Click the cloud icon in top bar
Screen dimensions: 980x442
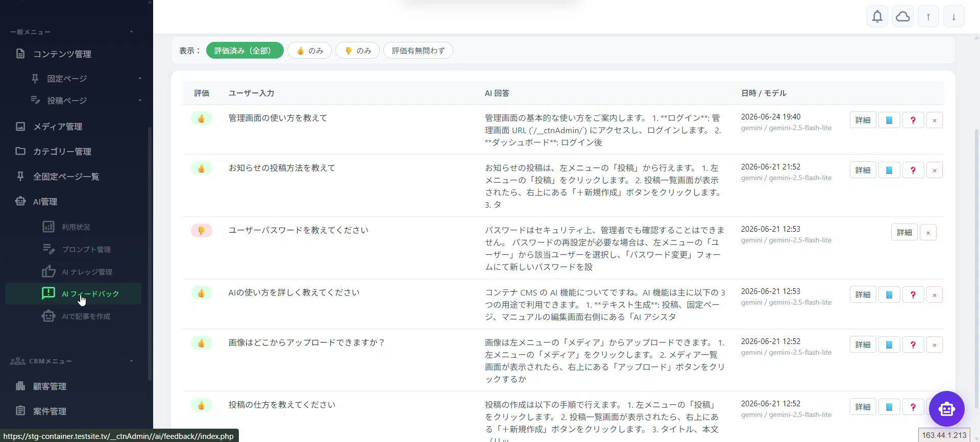point(903,16)
